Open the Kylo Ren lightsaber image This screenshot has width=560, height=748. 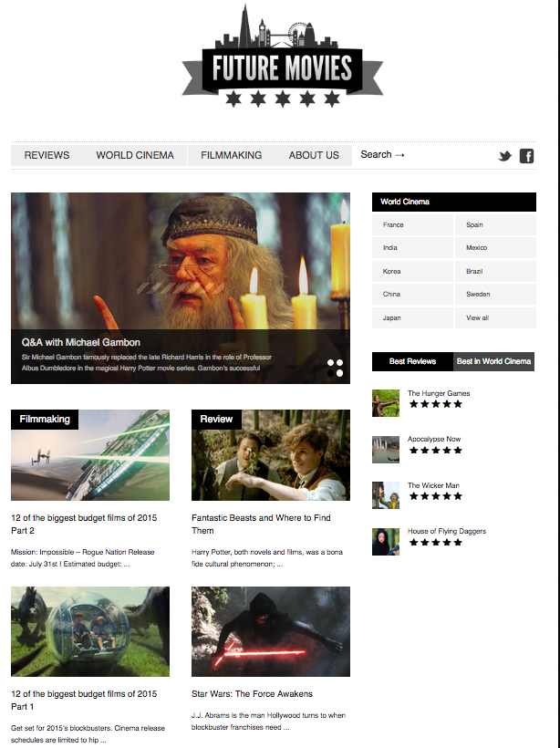(x=271, y=631)
